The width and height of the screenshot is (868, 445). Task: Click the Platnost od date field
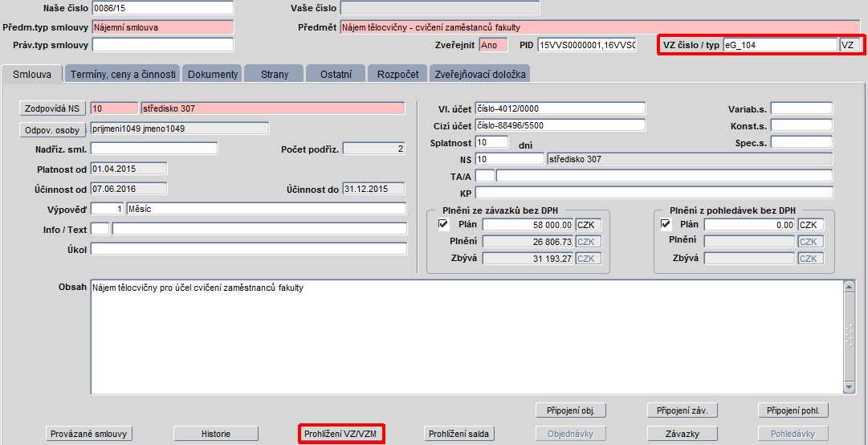tap(128, 168)
